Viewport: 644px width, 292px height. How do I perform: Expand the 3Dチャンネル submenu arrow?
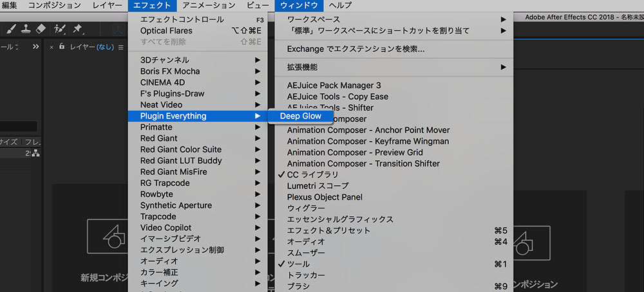258,60
